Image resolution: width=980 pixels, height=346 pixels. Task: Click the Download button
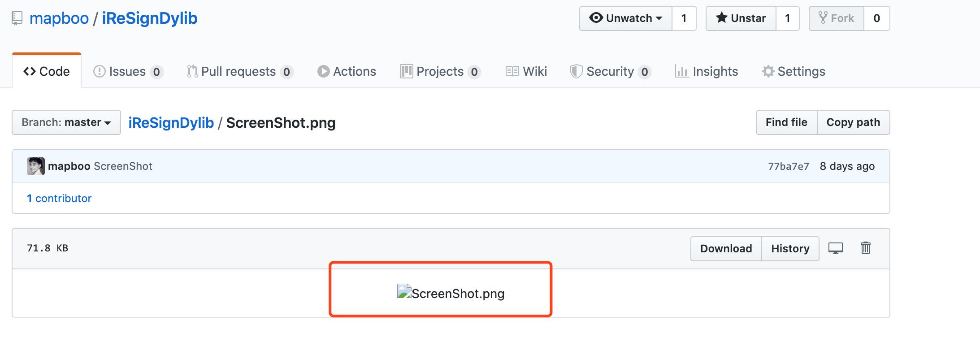coord(726,249)
